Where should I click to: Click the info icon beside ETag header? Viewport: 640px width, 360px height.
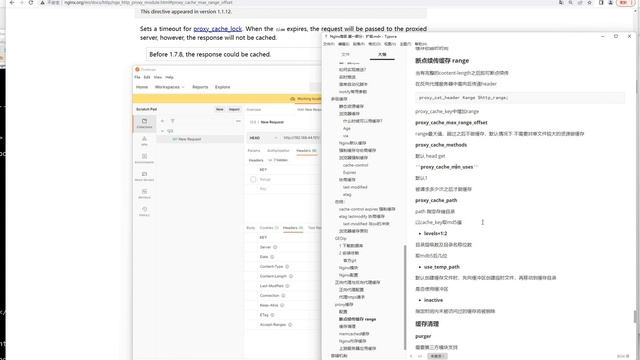(x=272, y=315)
